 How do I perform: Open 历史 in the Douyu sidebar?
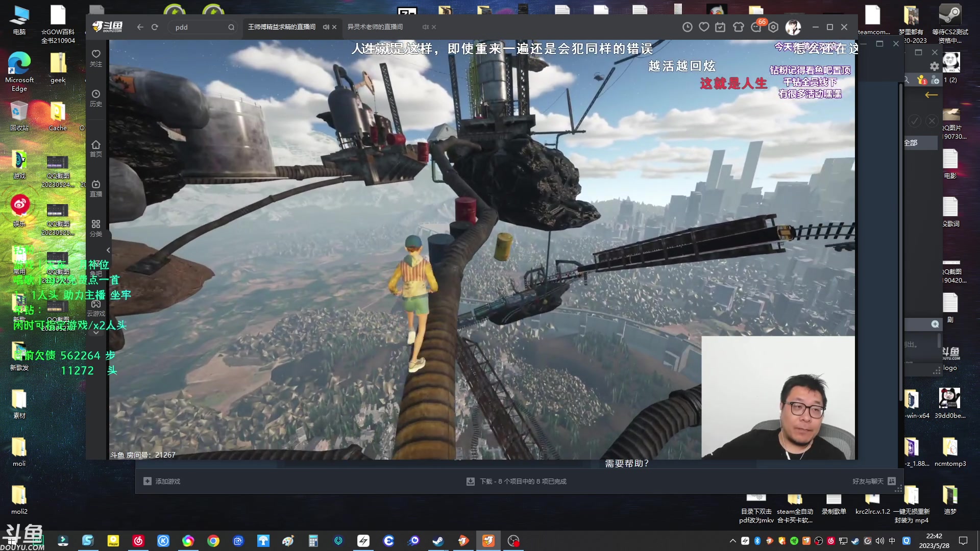[x=96, y=98]
